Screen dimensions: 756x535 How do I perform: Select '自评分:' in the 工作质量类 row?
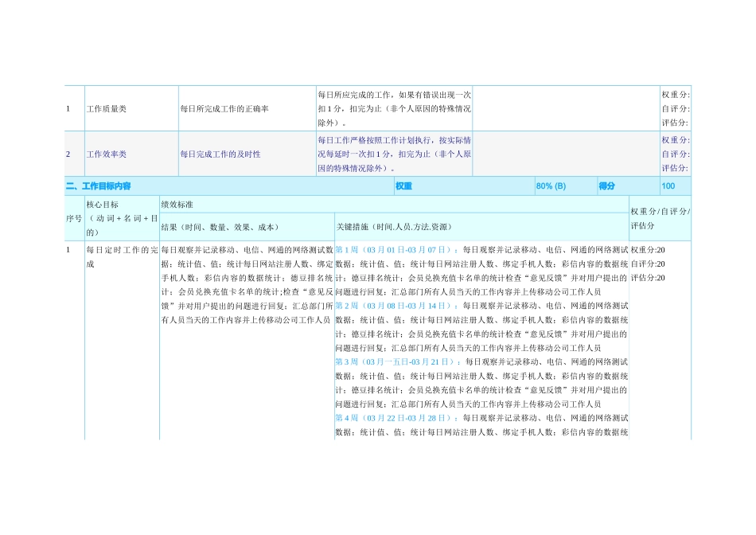676,109
